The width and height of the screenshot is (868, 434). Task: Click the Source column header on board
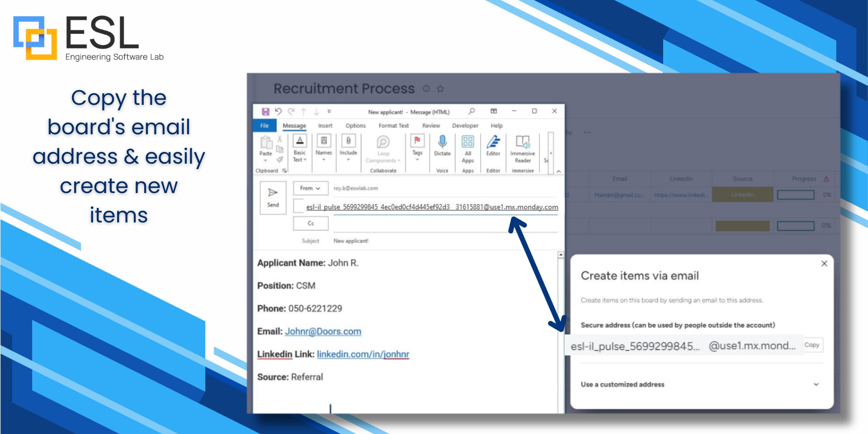[x=742, y=179]
